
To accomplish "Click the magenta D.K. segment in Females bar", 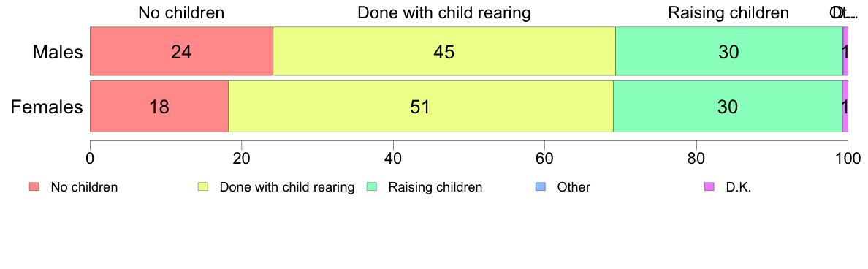I will pos(845,106).
